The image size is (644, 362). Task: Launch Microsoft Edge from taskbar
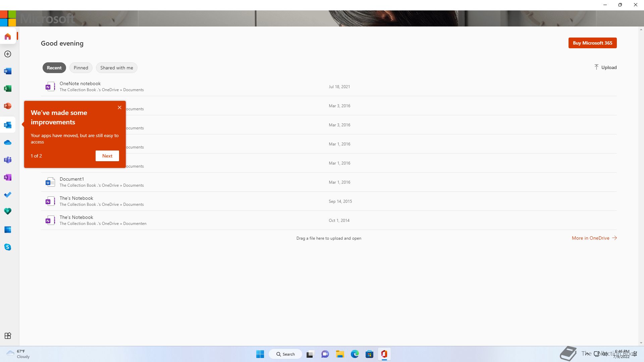pos(355,354)
